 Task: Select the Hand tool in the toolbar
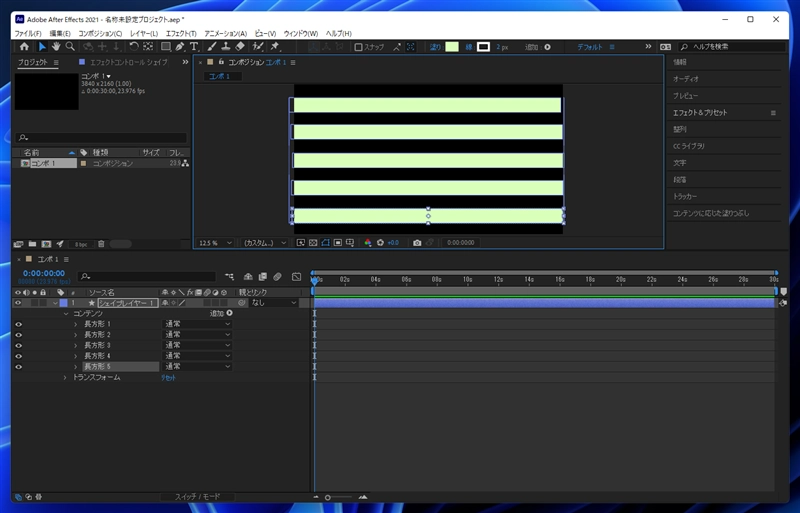click(56, 47)
